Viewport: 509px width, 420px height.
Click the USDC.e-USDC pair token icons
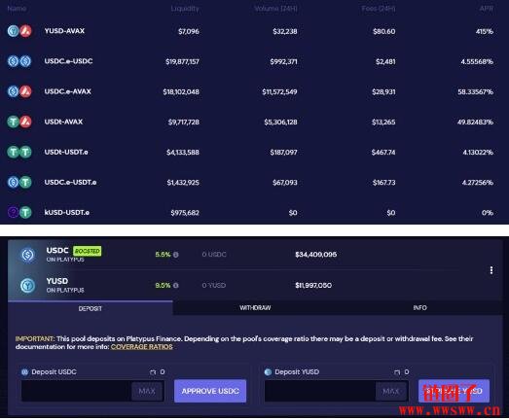(x=19, y=61)
